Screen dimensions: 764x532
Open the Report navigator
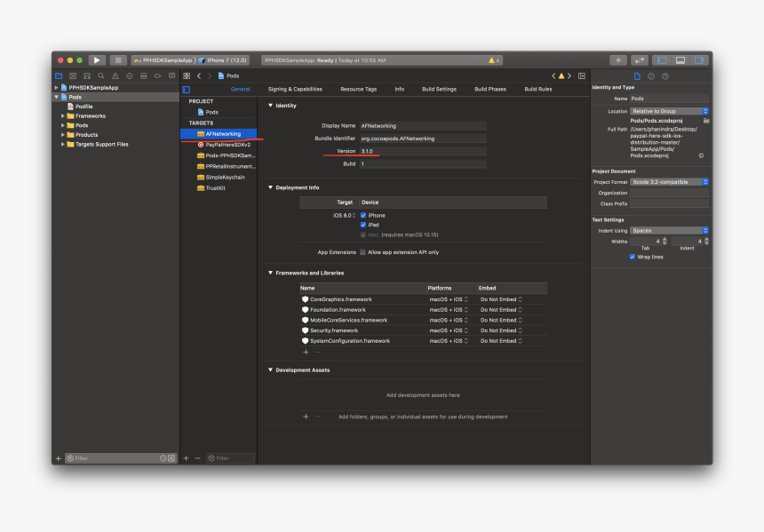coord(171,76)
